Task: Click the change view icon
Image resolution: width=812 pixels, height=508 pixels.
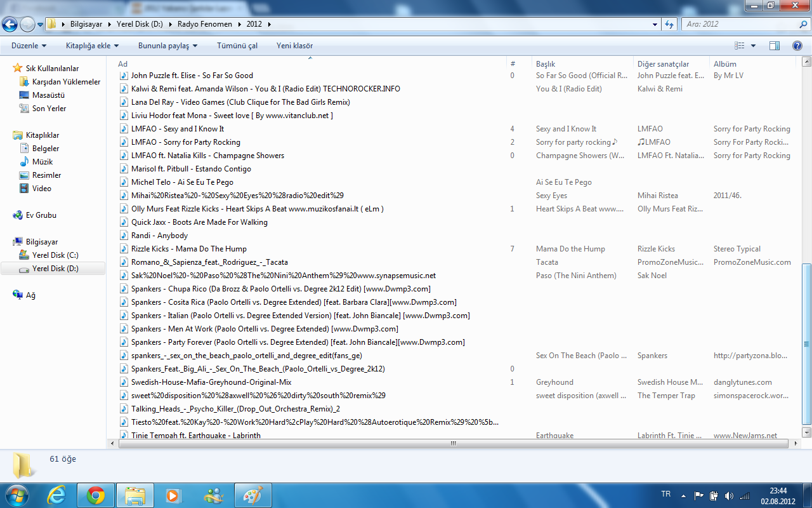Action: pyautogui.click(x=739, y=46)
